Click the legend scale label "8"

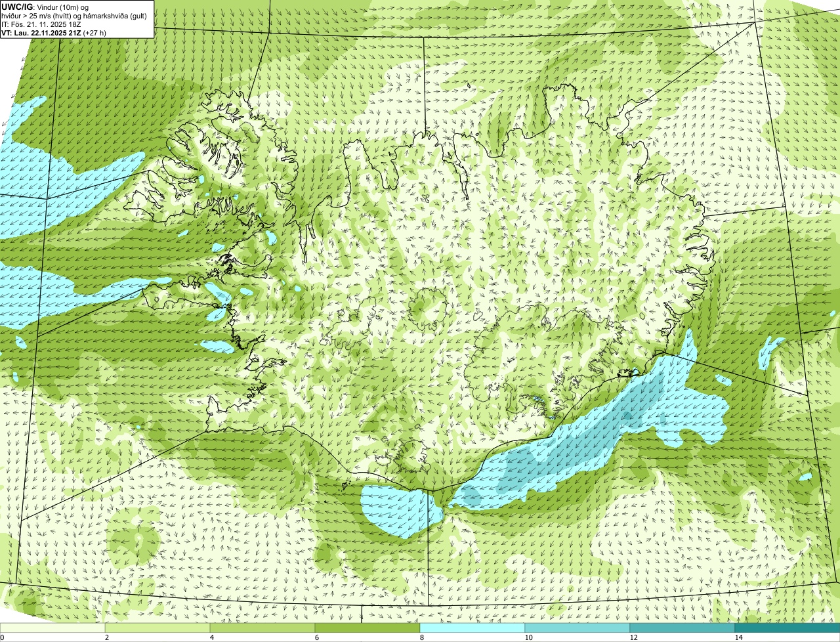pyautogui.click(x=421, y=637)
